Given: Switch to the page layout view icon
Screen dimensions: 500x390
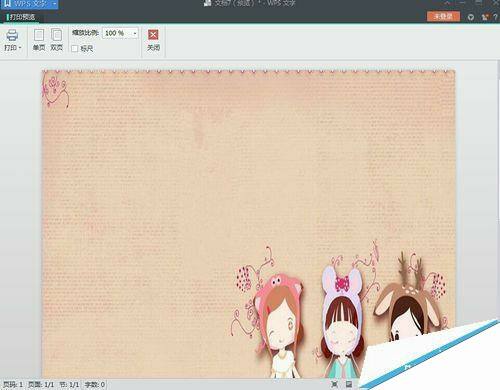Looking at the screenshot, I should click(349, 384).
